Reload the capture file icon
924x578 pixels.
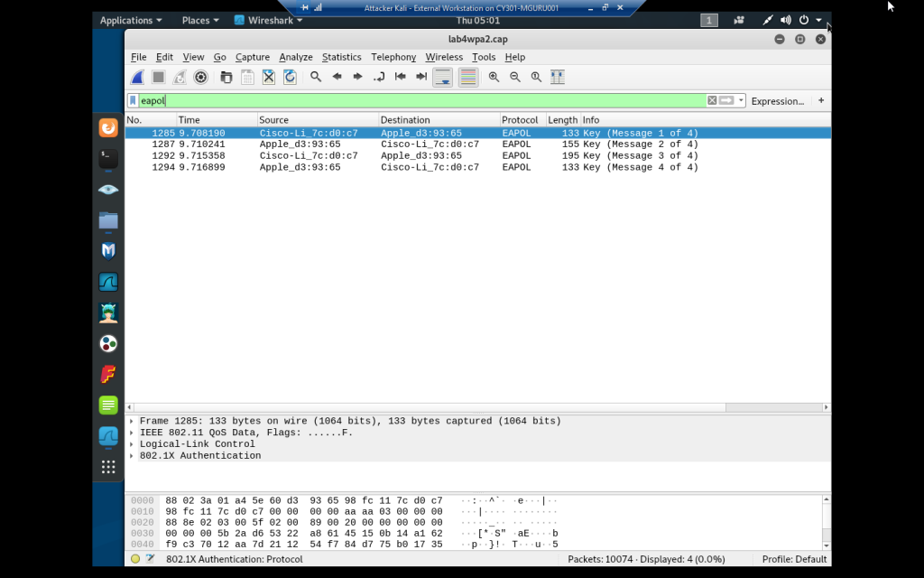290,78
